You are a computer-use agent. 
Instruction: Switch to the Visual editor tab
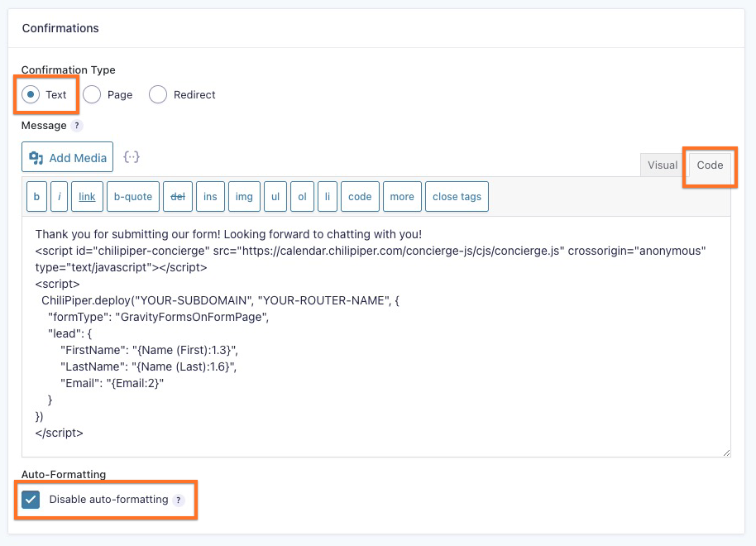(662, 165)
